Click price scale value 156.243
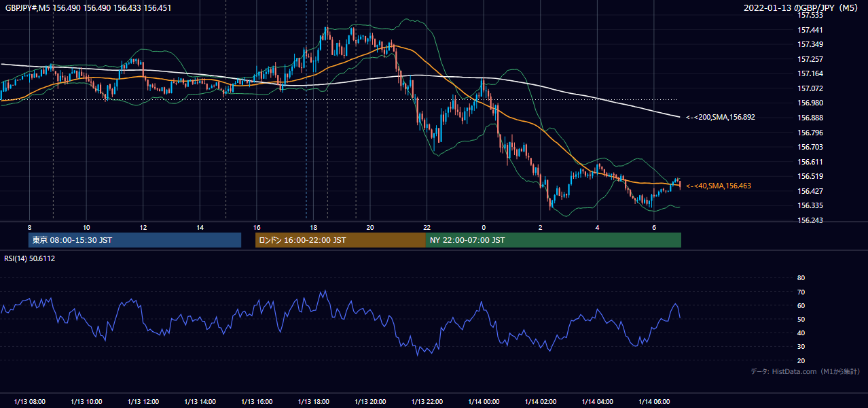The height and width of the screenshot is (408, 868). (810, 220)
